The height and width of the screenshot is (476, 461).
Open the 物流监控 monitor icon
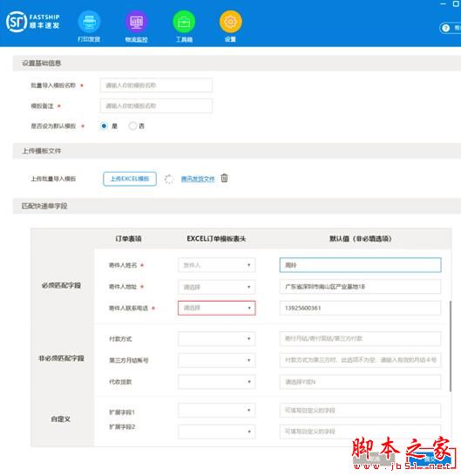136,22
